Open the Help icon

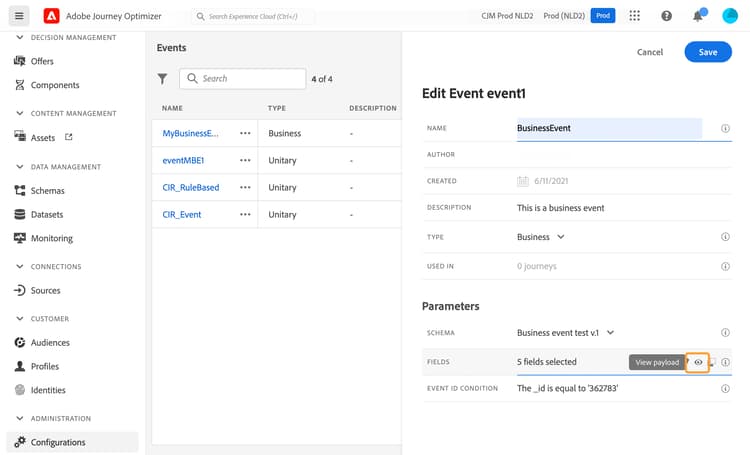click(x=667, y=16)
